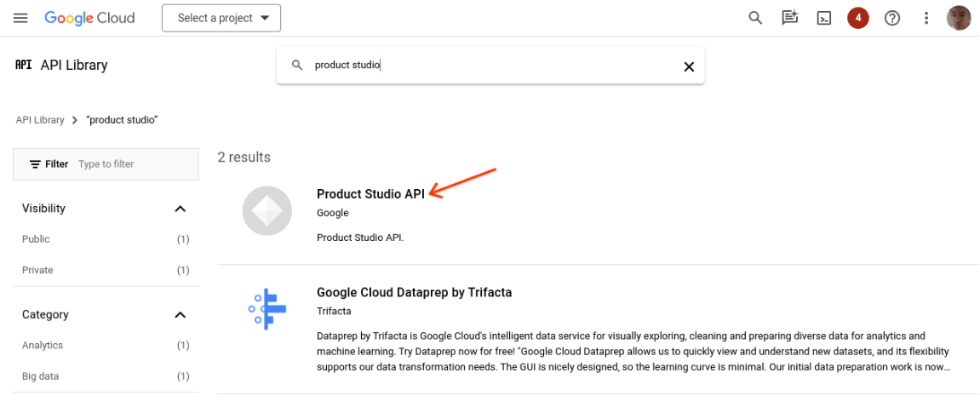Click the API Library breadcrumb link

pyautogui.click(x=40, y=120)
